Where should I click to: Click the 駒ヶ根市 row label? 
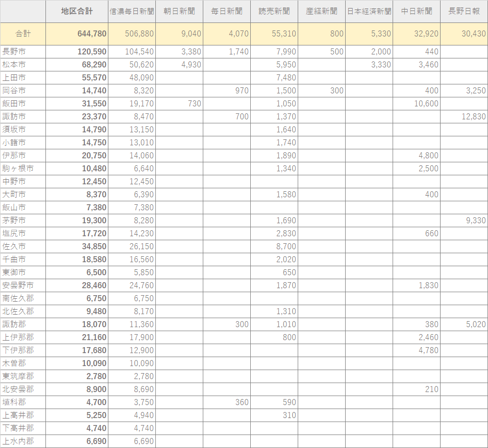(x=23, y=169)
